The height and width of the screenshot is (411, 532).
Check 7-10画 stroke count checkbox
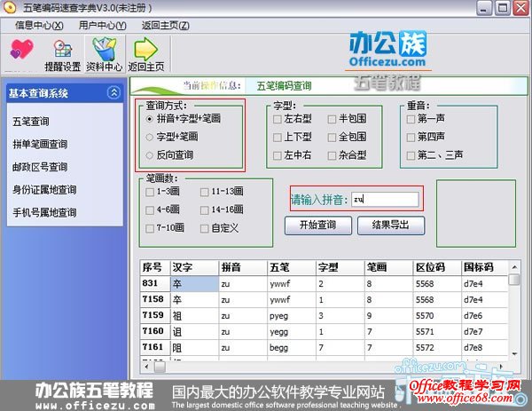[150, 229]
